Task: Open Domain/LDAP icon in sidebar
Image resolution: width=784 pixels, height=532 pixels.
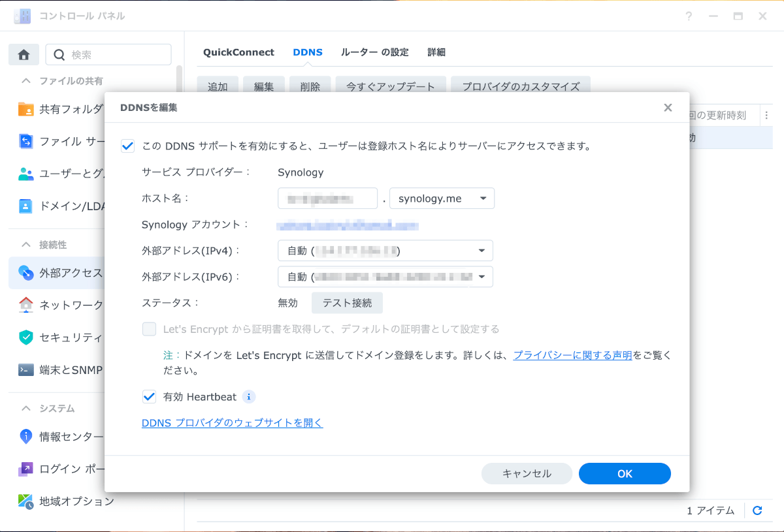Action: click(25, 206)
